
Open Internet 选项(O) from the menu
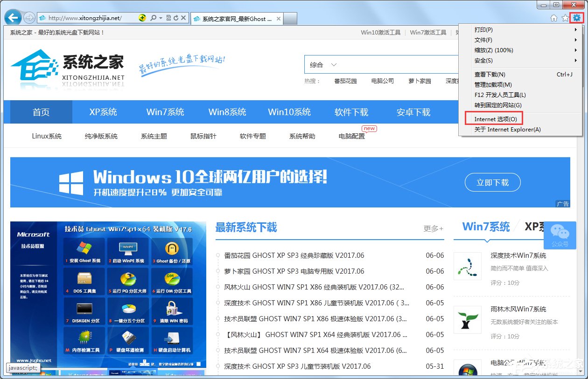494,118
